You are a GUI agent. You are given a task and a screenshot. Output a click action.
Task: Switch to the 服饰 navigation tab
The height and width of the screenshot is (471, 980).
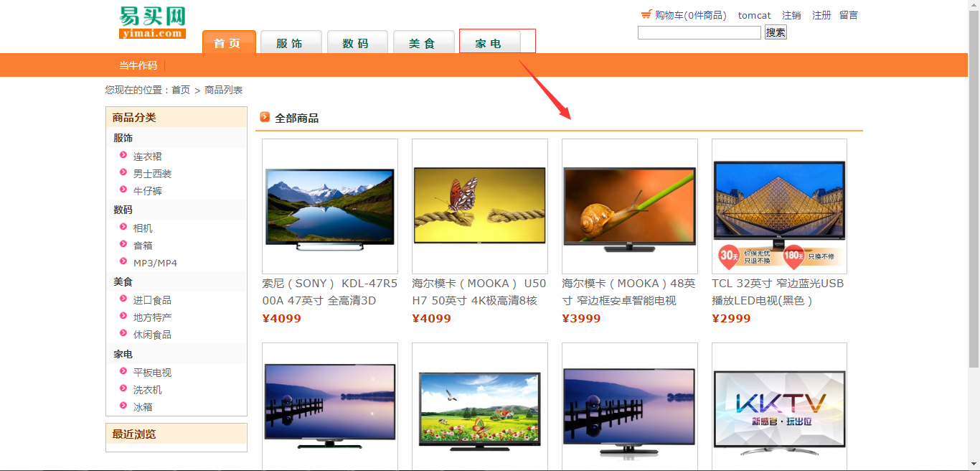pos(291,42)
